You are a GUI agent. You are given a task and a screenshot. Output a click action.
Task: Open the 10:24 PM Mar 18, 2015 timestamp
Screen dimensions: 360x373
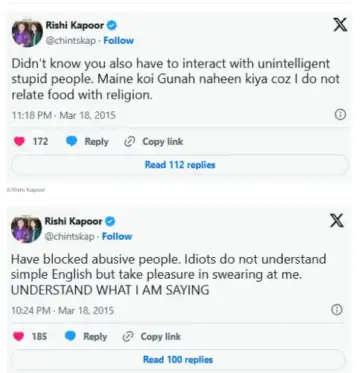coord(63,311)
